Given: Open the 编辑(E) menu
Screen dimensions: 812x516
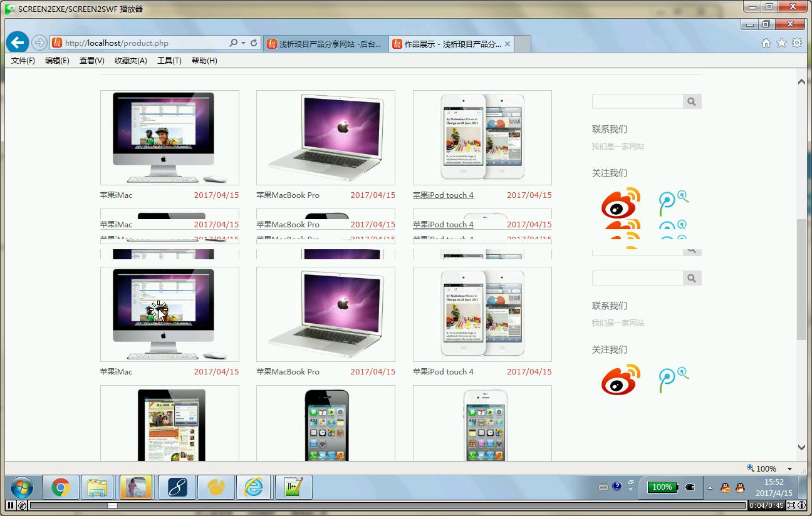Looking at the screenshot, I should tap(57, 61).
